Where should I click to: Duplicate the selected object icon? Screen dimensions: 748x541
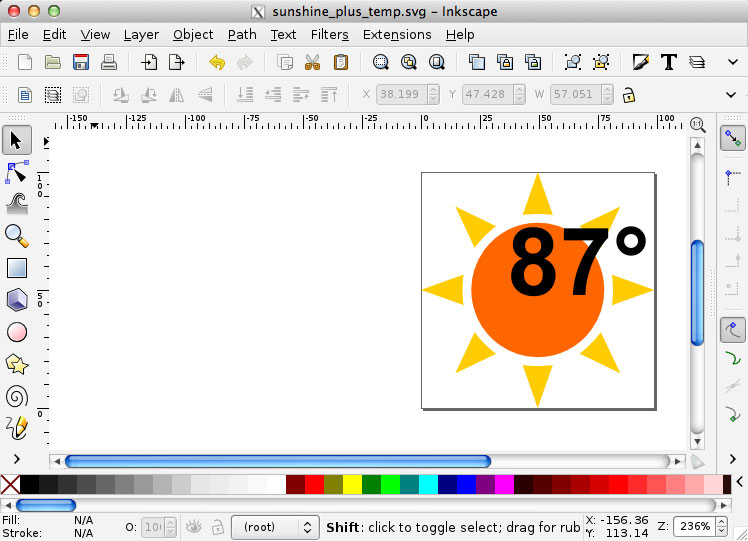point(477,62)
